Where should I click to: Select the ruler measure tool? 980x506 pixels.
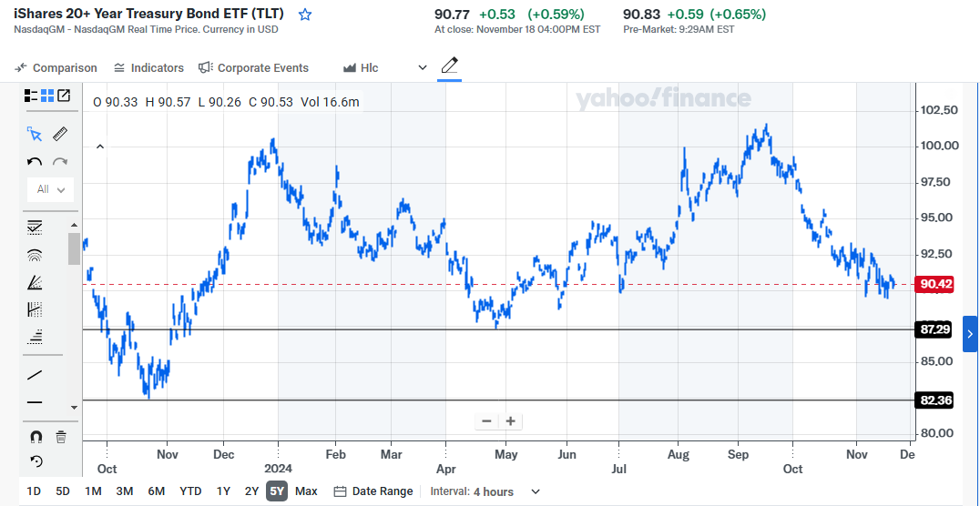click(60, 134)
